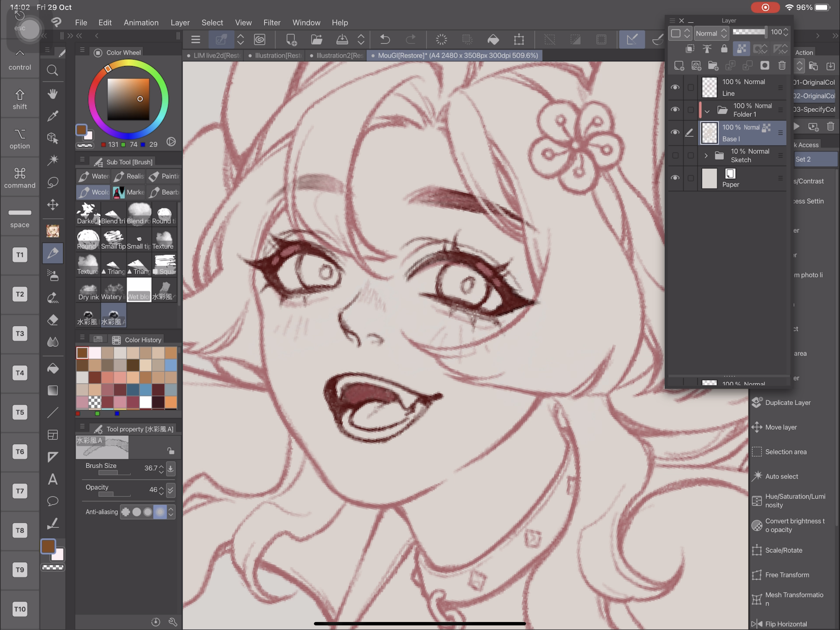The width and height of the screenshot is (840, 630).
Task: Select the Eyedropper tool
Action: [x=52, y=116]
